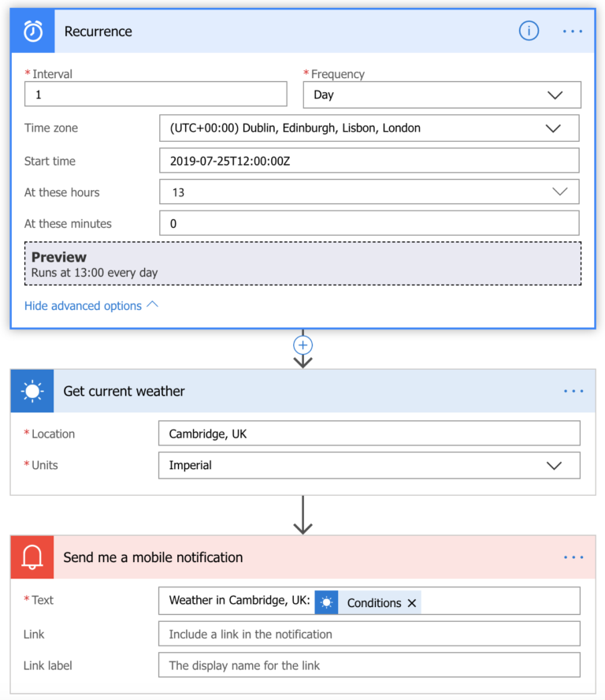Click the Location field with Cambridge, UK

(369, 434)
